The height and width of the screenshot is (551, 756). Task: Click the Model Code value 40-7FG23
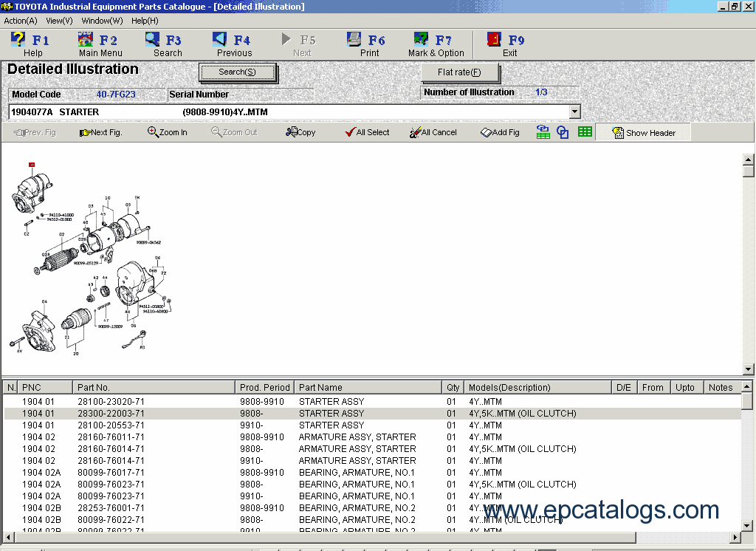[116, 95]
